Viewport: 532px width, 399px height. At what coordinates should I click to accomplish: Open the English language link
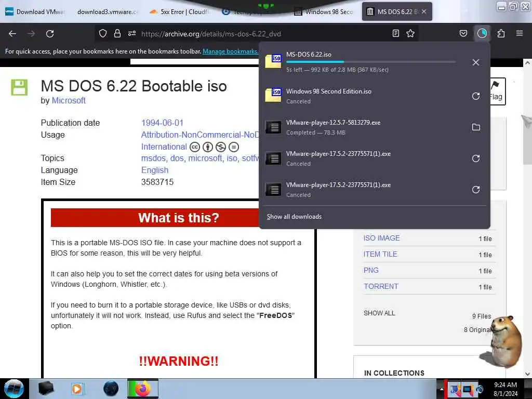(x=155, y=170)
